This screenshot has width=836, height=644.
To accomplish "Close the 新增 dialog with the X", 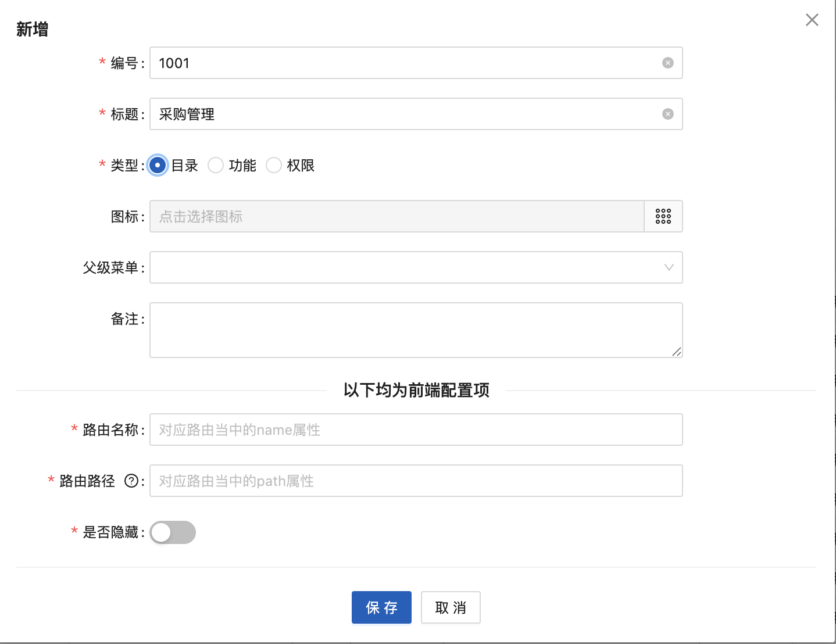I will tap(812, 20).
